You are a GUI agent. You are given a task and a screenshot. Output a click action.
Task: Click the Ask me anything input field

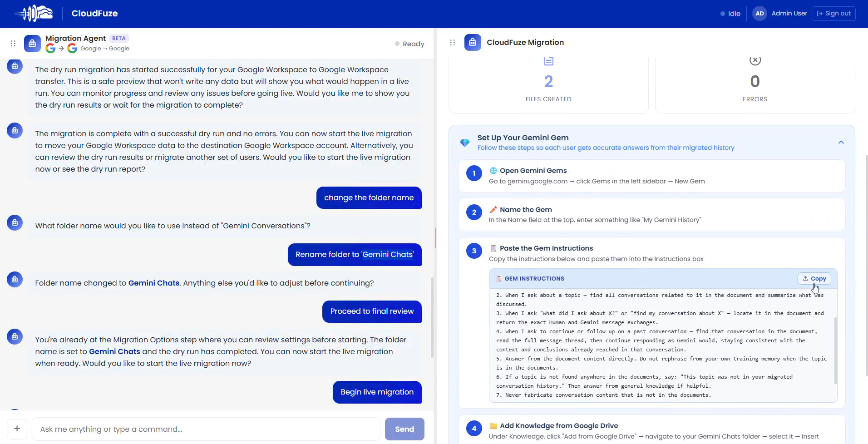[x=206, y=429]
